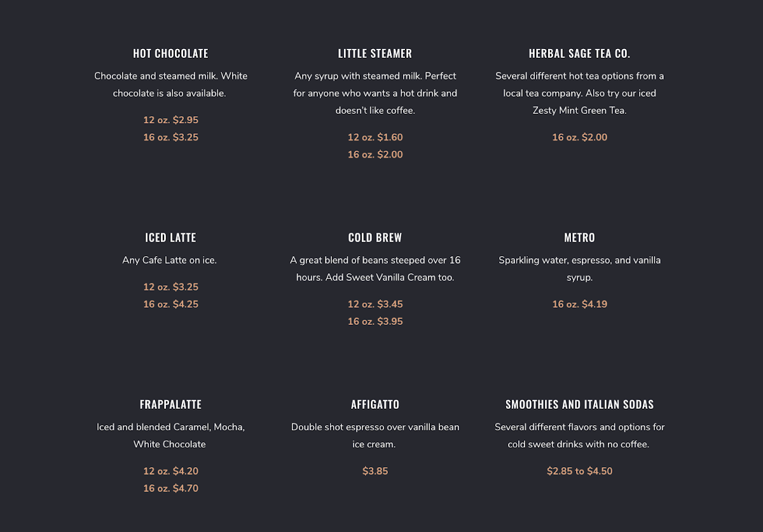Select the vanilla bean ice cream description

(x=375, y=435)
